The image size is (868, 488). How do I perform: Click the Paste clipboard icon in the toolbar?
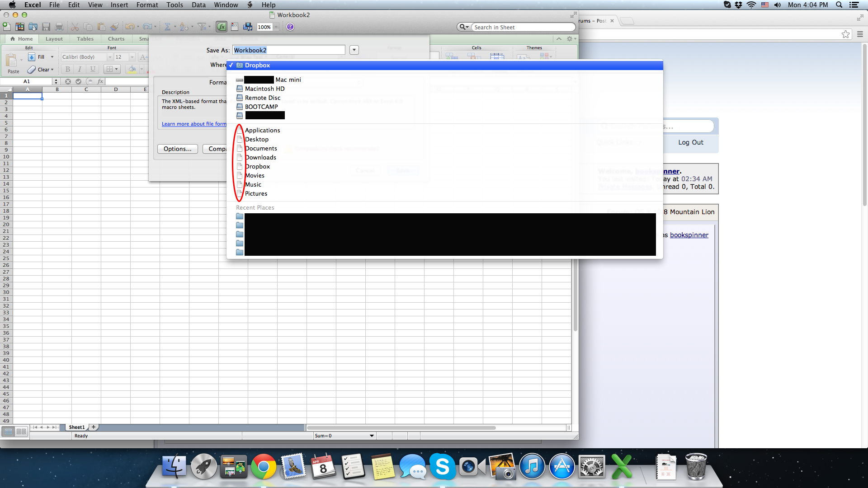pos(101,27)
